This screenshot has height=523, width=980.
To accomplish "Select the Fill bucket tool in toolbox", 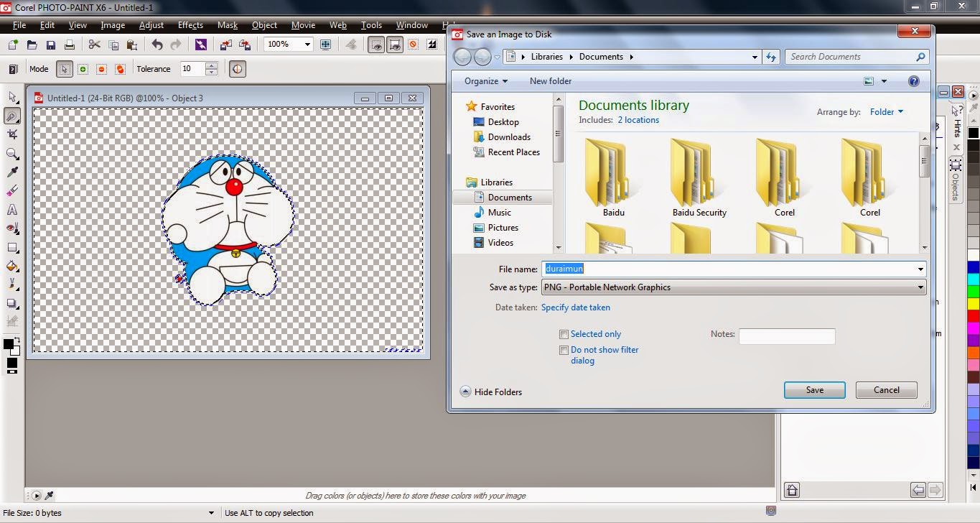I will click(12, 266).
